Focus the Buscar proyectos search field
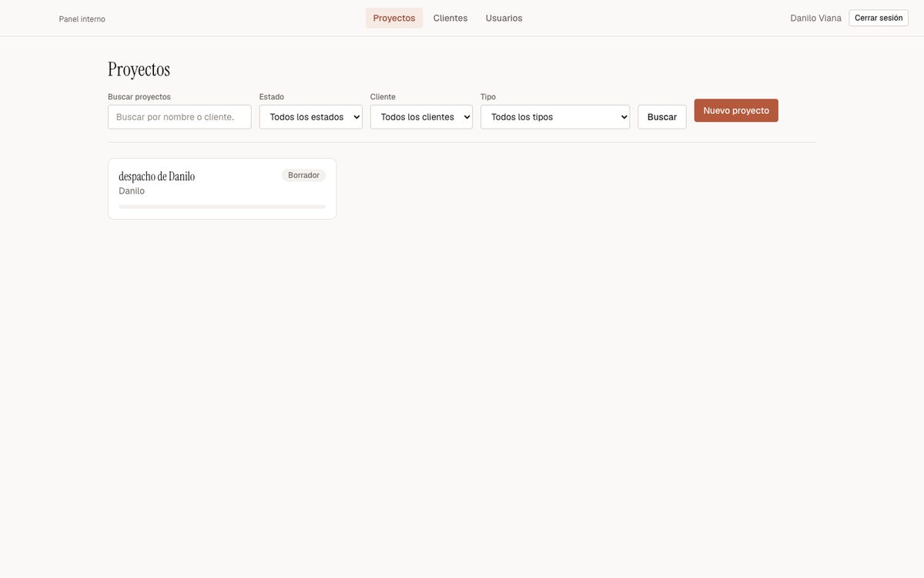Viewport: 924px width, 578px height. (x=179, y=117)
